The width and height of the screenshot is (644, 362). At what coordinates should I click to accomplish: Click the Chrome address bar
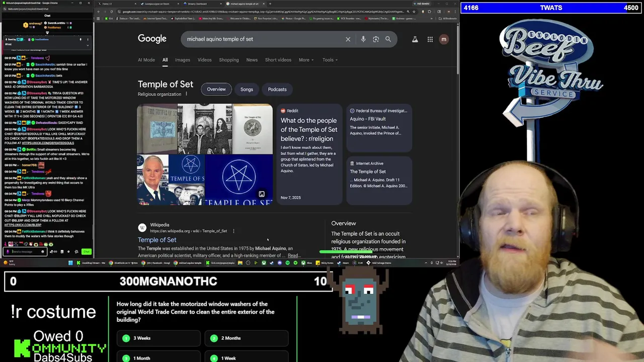pos(262,12)
